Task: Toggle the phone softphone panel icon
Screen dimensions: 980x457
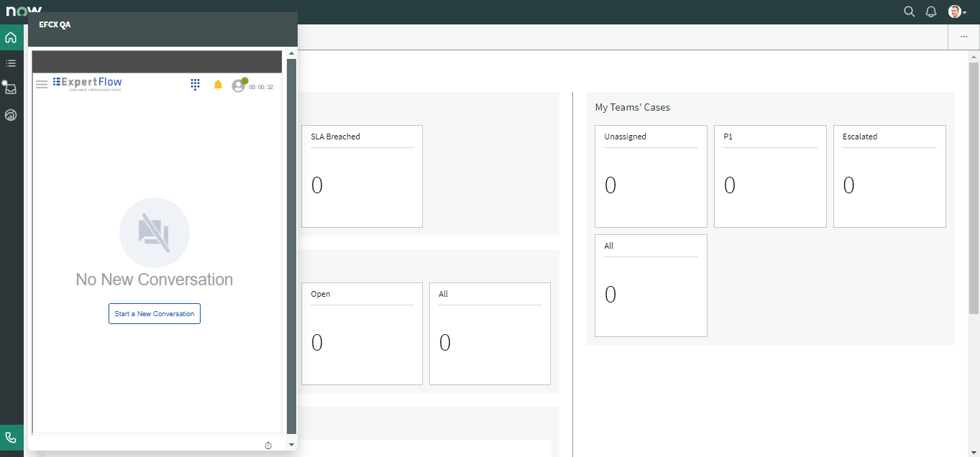Action: (11, 438)
